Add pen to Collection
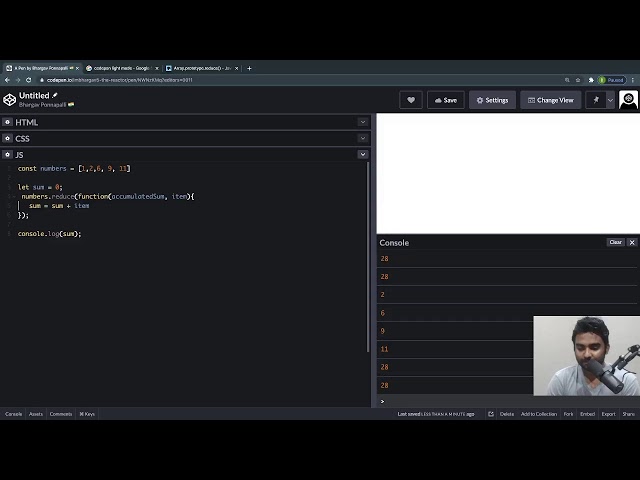Viewport: 640px width, 480px height. point(539,414)
